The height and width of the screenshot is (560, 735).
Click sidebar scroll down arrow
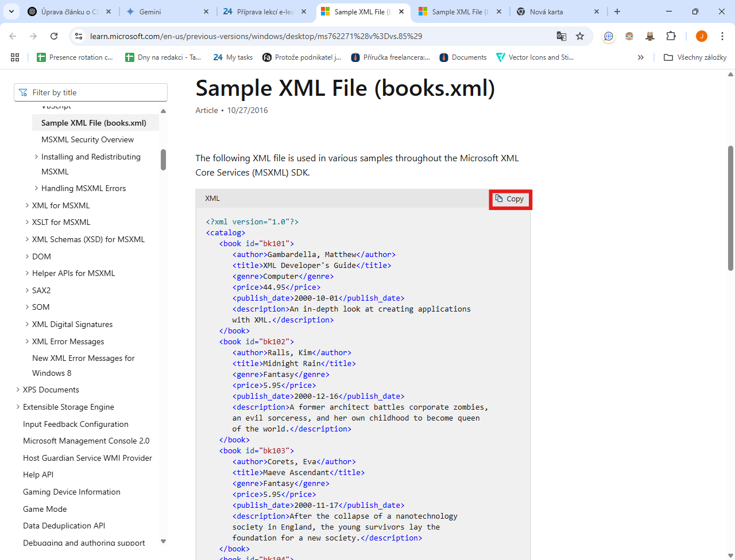163,541
